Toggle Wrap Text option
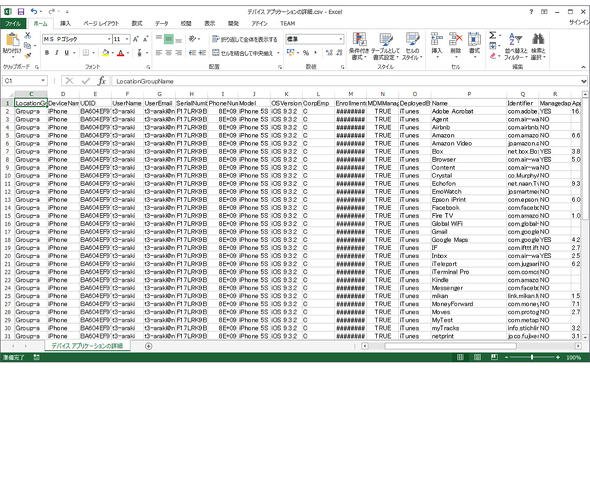Screen dimensions: 590x503 tap(244, 39)
